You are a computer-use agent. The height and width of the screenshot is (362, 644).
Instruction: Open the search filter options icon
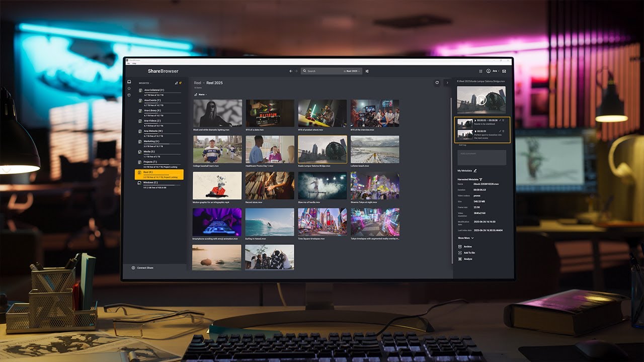(x=367, y=71)
